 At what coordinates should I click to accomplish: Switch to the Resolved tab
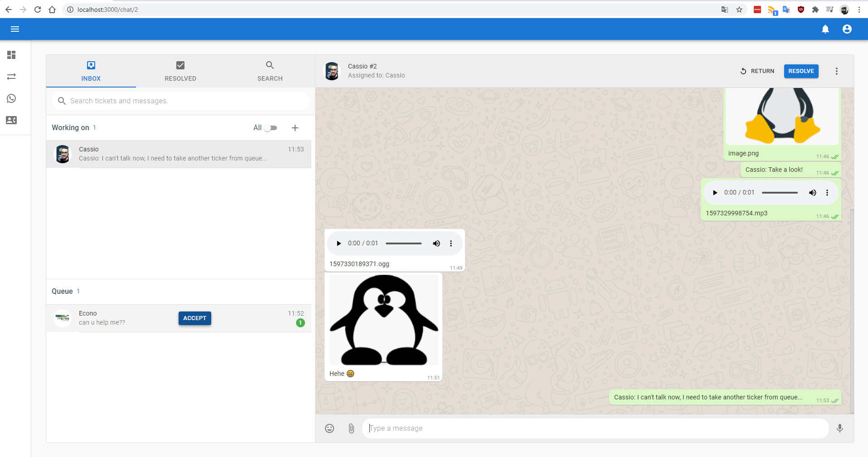click(x=180, y=71)
